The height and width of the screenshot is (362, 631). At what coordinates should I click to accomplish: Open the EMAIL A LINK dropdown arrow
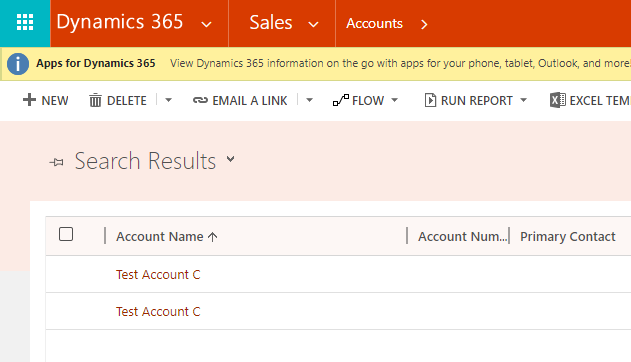pos(309,100)
